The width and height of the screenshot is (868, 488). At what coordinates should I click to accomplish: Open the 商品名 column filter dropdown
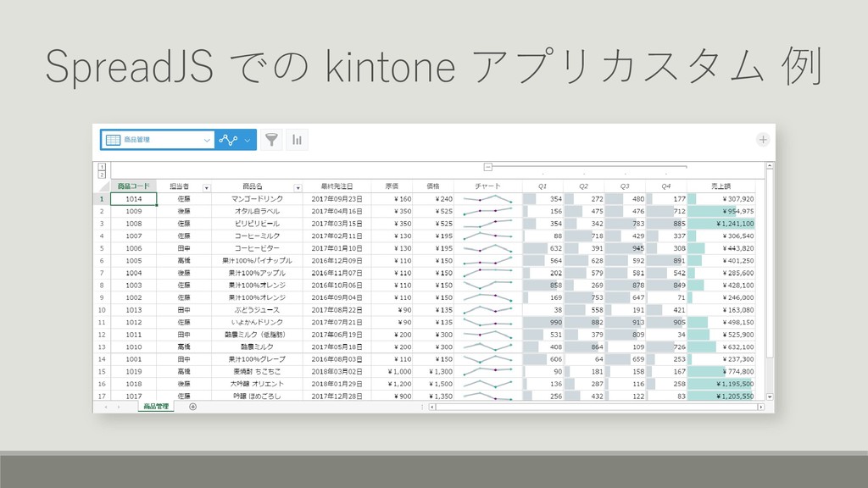coord(298,188)
